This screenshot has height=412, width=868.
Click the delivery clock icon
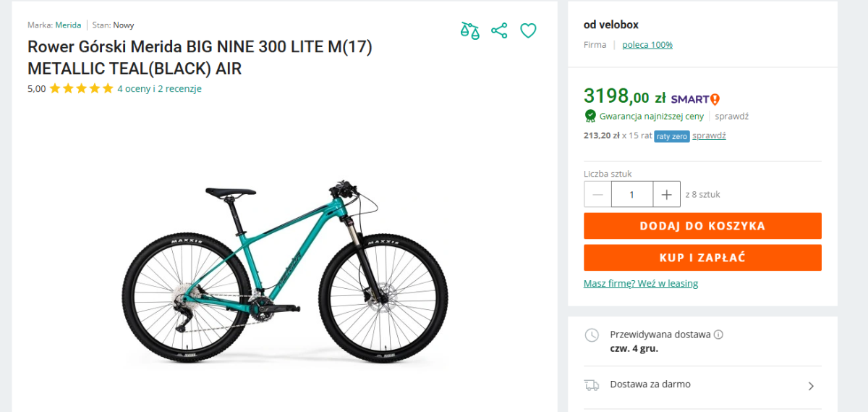point(592,335)
